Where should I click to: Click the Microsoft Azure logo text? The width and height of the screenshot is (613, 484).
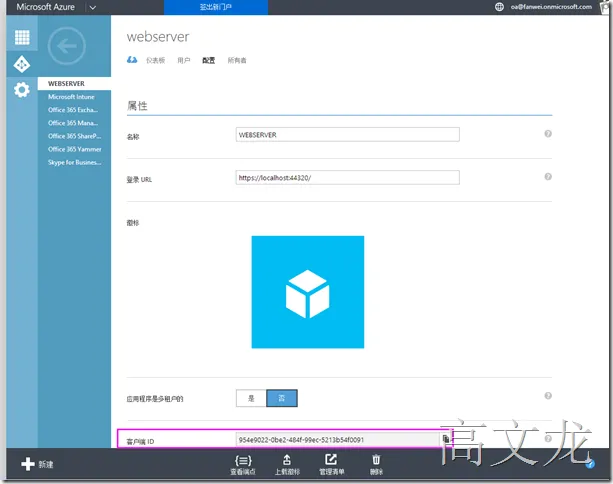(45, 7)
